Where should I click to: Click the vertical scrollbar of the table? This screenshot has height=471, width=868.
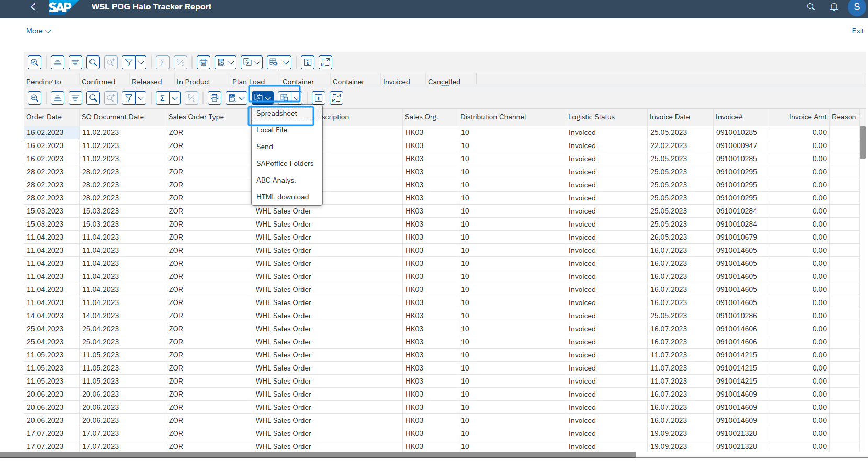863,142
